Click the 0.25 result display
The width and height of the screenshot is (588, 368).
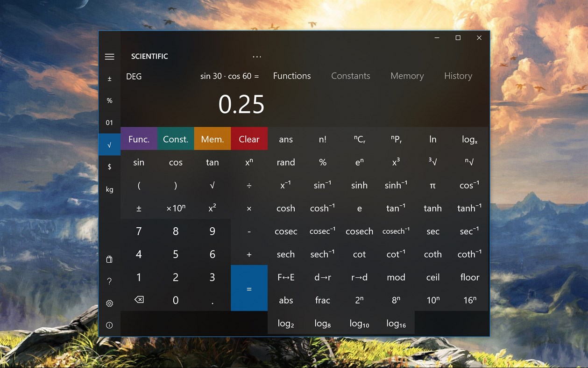[x=241, y=104]
